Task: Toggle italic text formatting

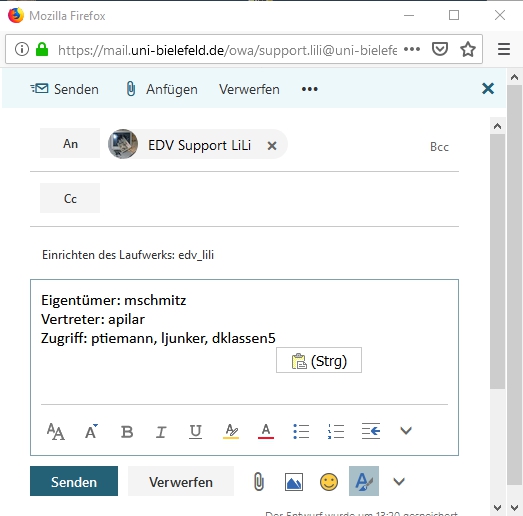Action: coord(161,432)
